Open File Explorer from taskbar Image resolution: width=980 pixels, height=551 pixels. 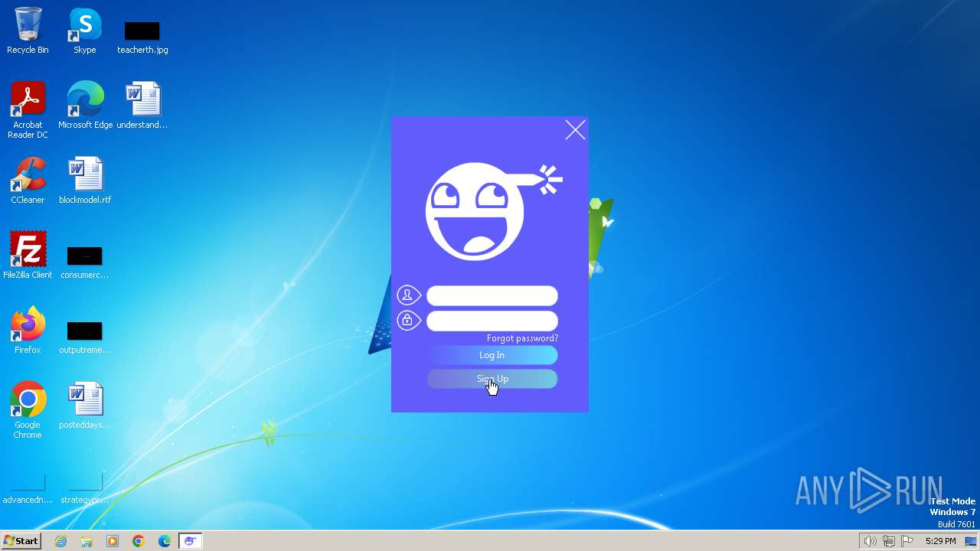(x=87, y=541)
